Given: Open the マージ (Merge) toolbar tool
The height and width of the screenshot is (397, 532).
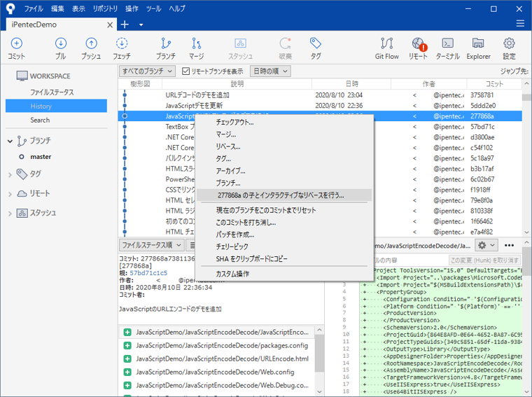Looking at the screenshot, I should (197, 48).
